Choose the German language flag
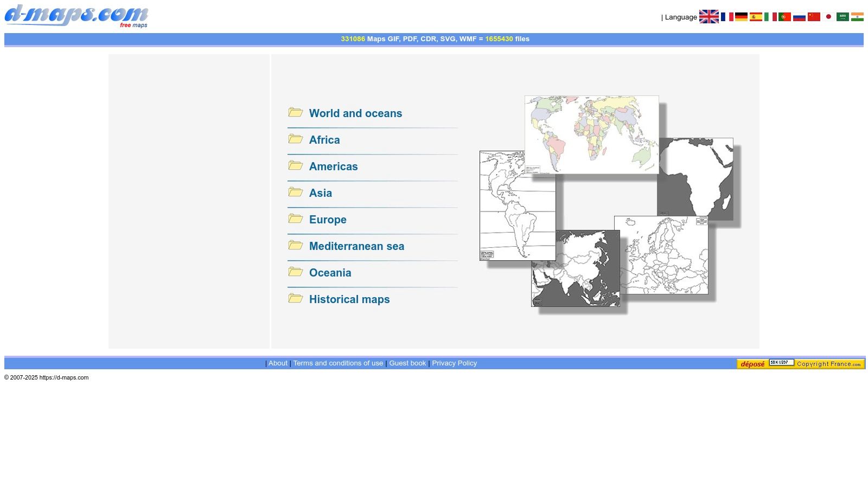Screen dimensions: 868x488 (x=741, y=17)
